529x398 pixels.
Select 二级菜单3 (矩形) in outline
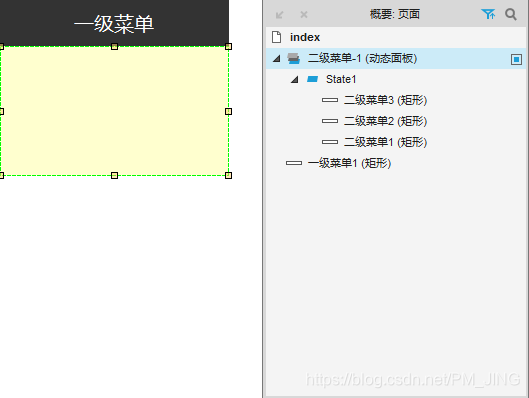[385, 100]
